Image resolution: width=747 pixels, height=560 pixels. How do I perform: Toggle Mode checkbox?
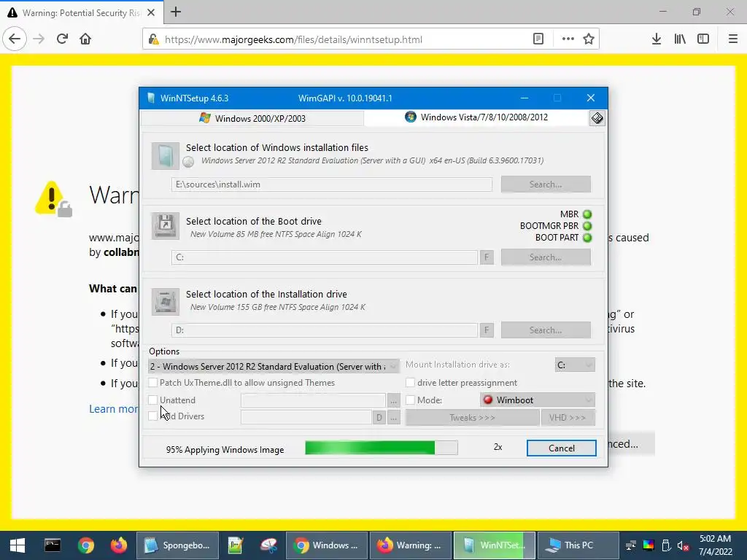(410, 400)
